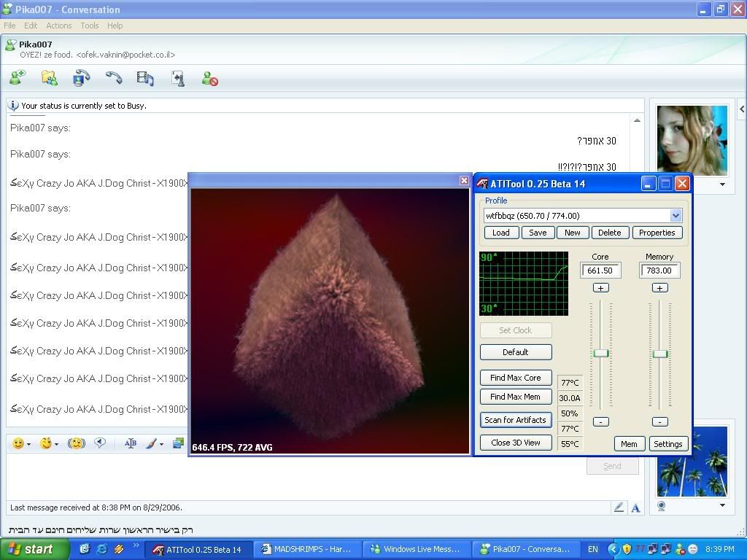Screen dimensions: 747x560
Task: Expand the contact display picture menu arrow
Action: (x=723, y=184)
